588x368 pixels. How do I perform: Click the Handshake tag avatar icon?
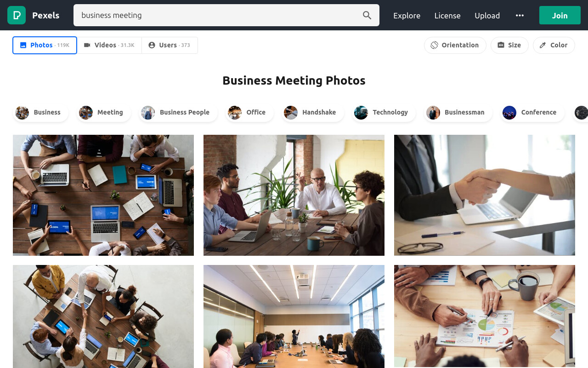tap(291, 112)
